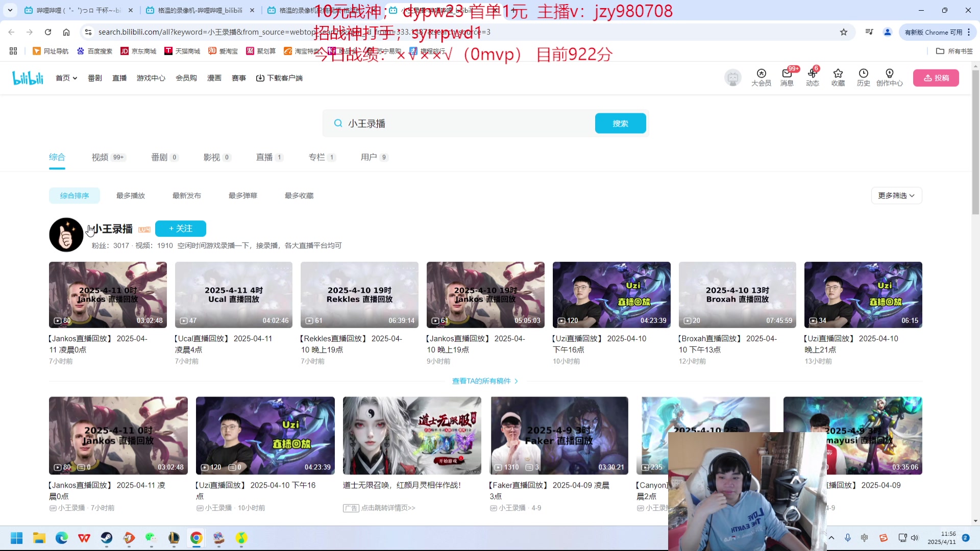Viewport: 980px width, 551px height.
Task: Open the 历史 history clock icon
Action: [x=863, y=78]
